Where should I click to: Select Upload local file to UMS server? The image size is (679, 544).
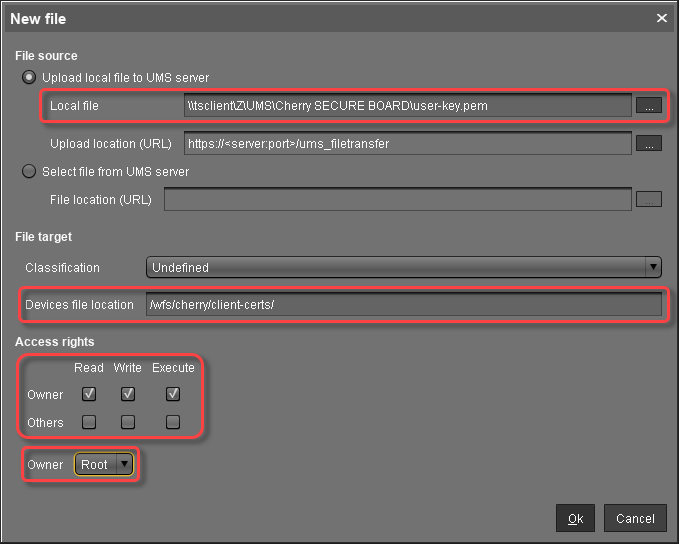[x=30, y=77]
